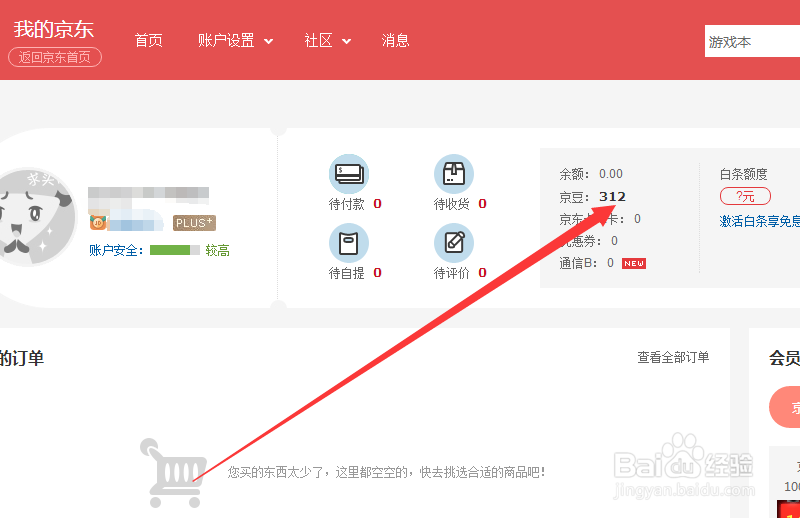The image size is (800, 518).
Task: Expand the 账户设置 dropdown arrow
Action: pyautogui.click(x=268, y=41)
